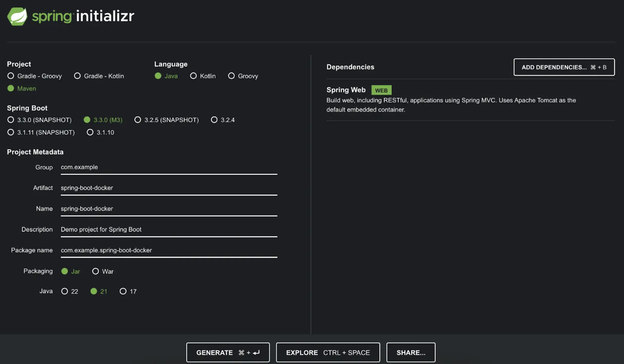
Task: Click the green WEB badge next to Spring Web
Action: pyautogui.click(x=381, y=90)
